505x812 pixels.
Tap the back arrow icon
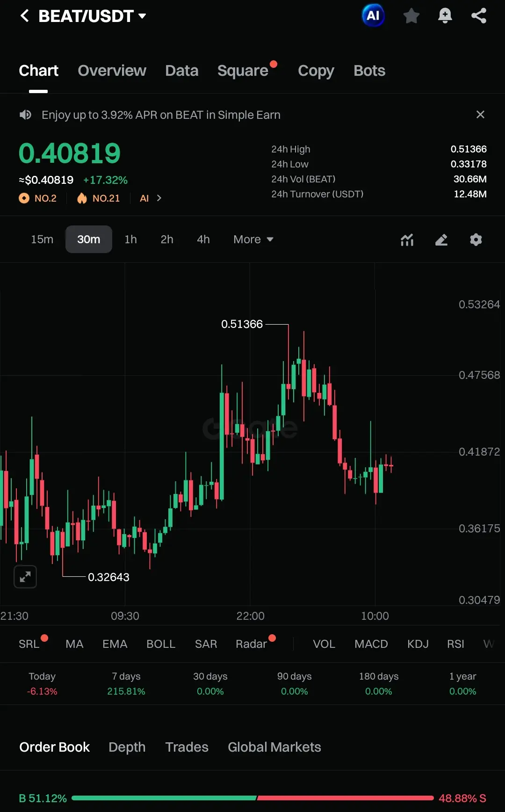pos(25,16)
